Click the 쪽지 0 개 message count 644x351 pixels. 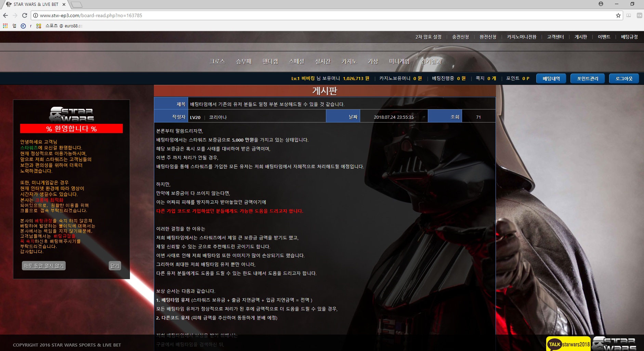[x=486, y=78]
